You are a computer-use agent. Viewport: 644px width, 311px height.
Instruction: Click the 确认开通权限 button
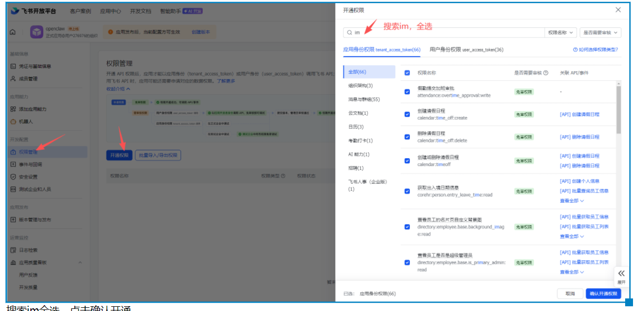[x=603, y=294]
